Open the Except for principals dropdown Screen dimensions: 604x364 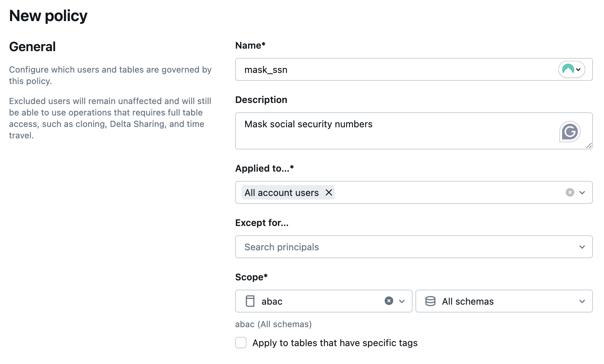(x=582, y=247)
